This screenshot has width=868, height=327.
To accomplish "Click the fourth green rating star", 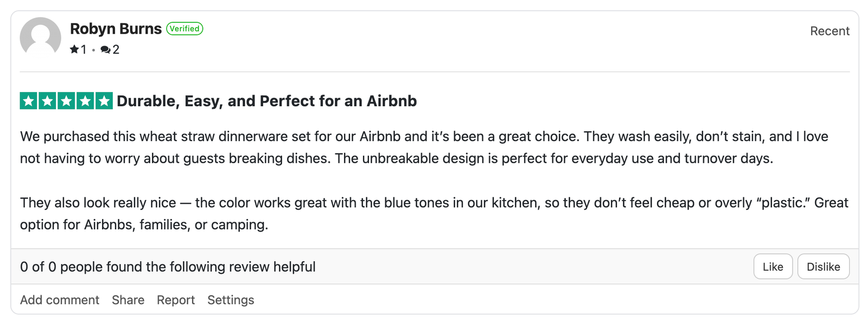I will (x=85, y=101).
